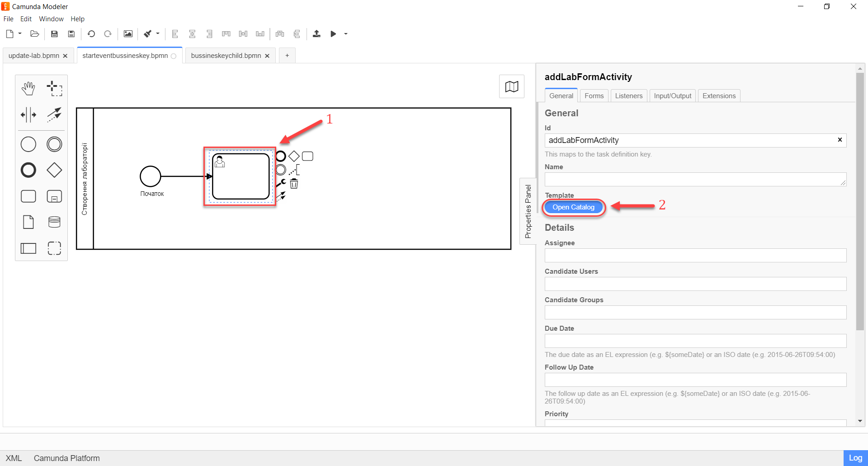This screenshot has height=466, width=868.
Task: Close the bussineskeychild.bpmn tab
Action: (x=267, y=56)
